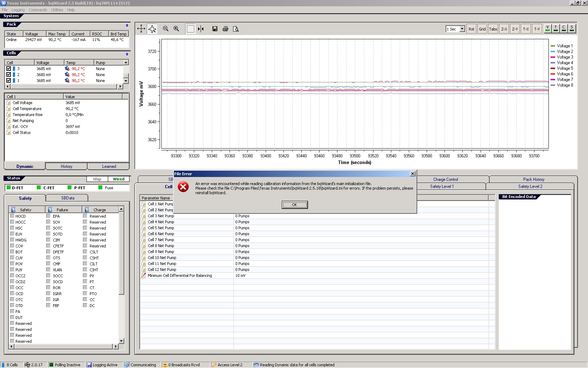
Task: Toggle the COV safety checkbox
Action: tap(12, 246)
